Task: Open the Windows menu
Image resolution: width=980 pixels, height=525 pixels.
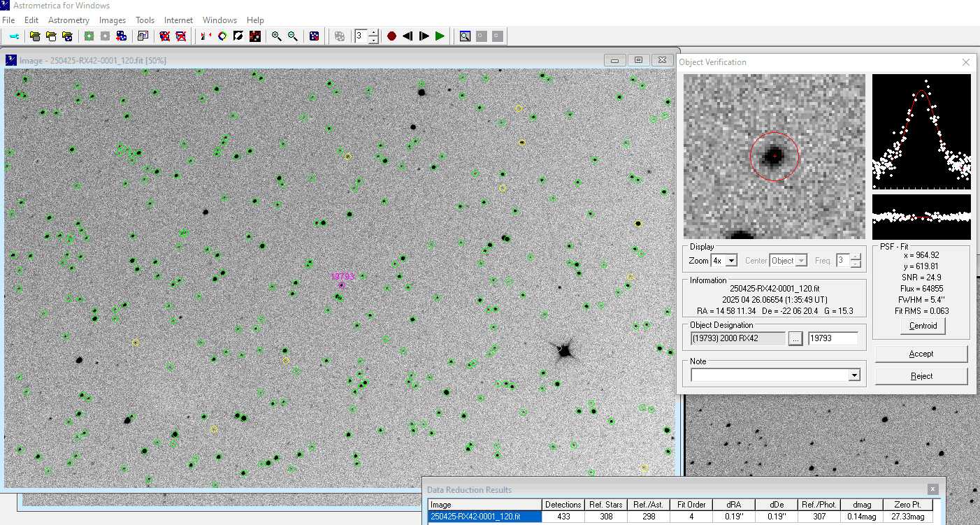Action: (219, 20)
